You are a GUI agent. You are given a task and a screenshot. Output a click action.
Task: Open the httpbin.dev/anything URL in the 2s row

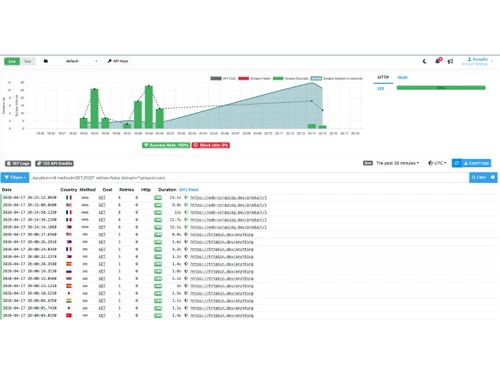(222, 286)
